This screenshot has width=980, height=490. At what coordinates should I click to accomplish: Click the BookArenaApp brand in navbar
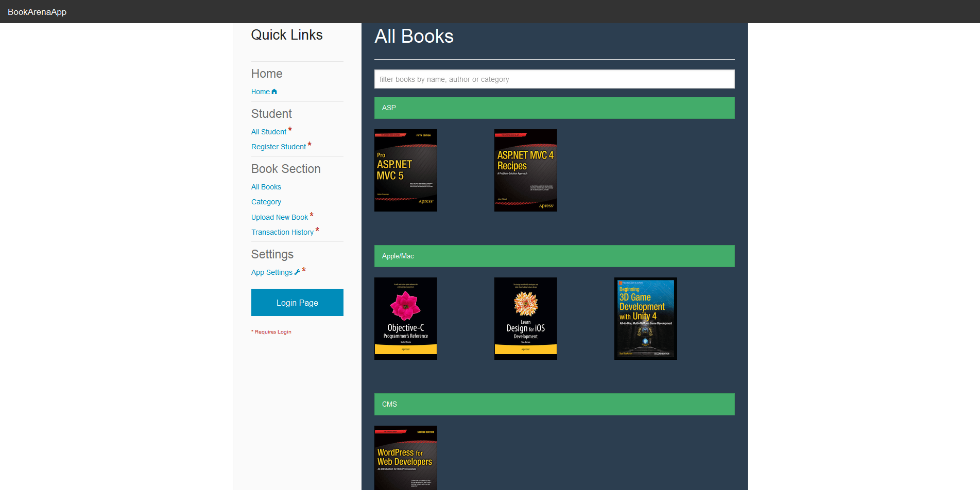[x=37, y=12]
